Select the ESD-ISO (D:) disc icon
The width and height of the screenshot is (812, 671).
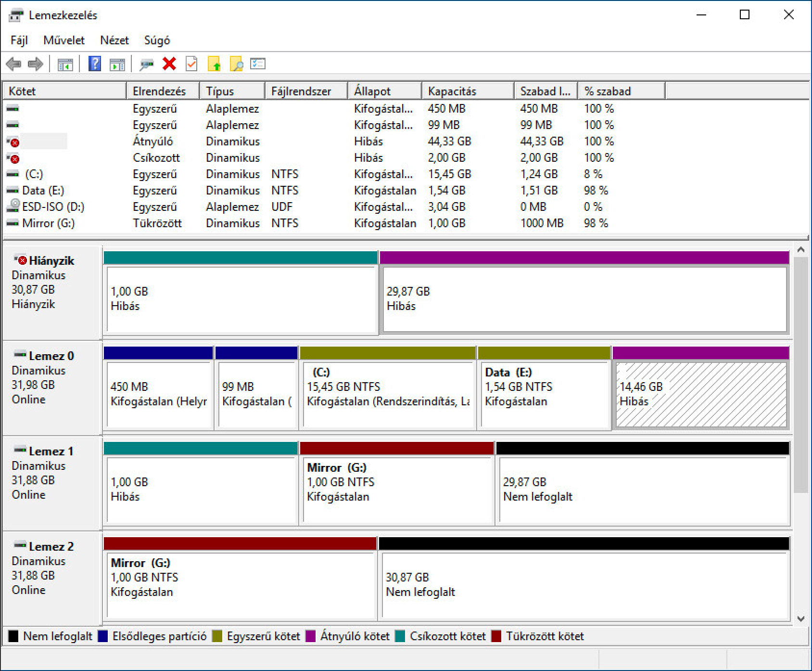click(13, 206)
